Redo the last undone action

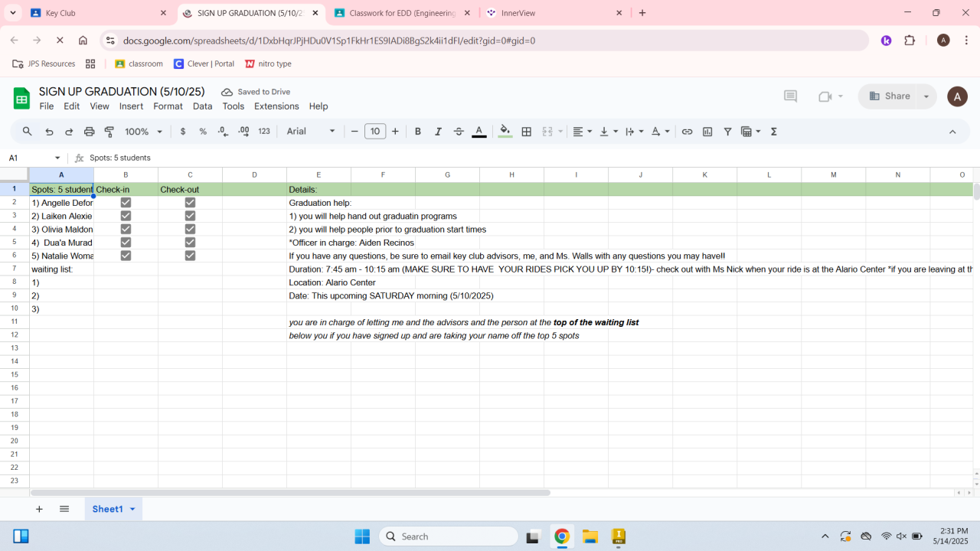click(x=69, y=132)
